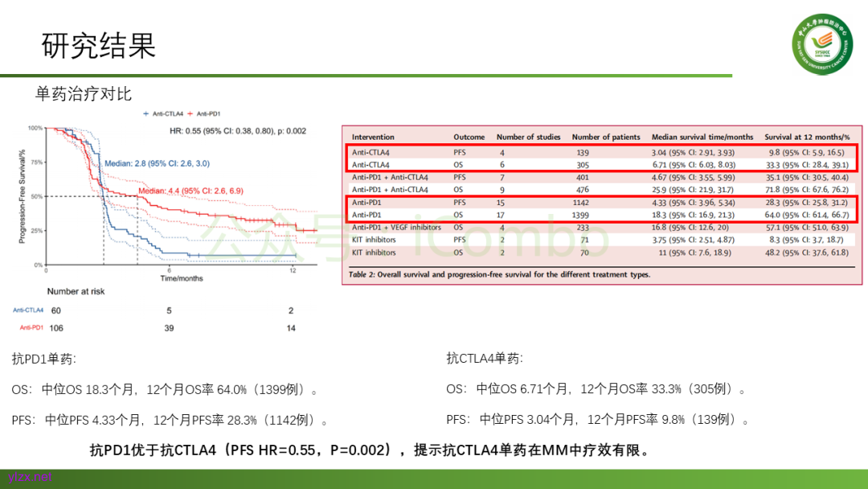Click the Number at risk heading
868x489 pixels.
[76, 291]
